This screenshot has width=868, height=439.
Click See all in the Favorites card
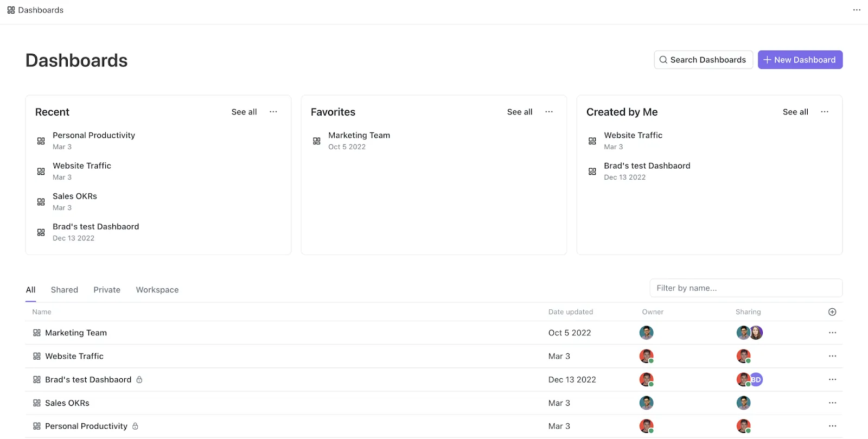point(520,112)
